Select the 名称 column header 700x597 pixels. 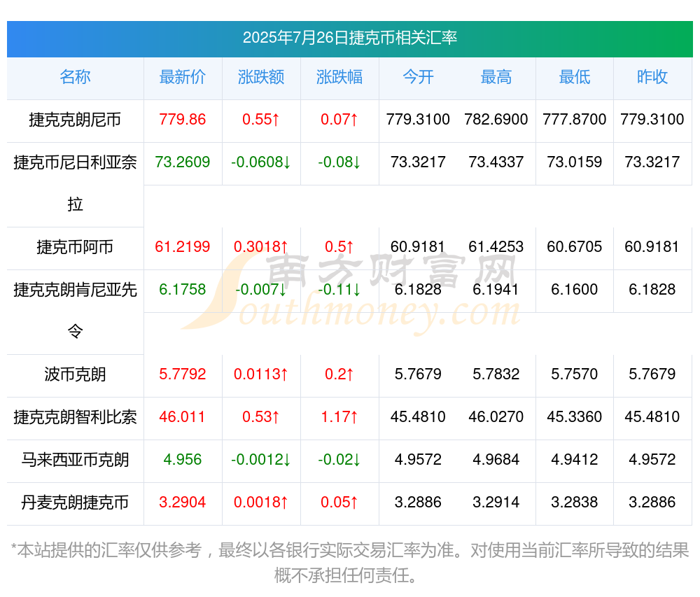(x=75, y=77)
